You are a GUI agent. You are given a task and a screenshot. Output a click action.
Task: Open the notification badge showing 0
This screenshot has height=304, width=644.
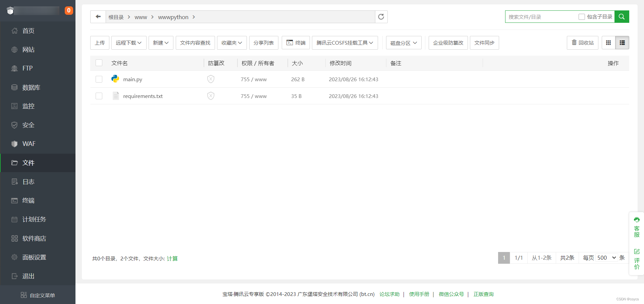69,10
